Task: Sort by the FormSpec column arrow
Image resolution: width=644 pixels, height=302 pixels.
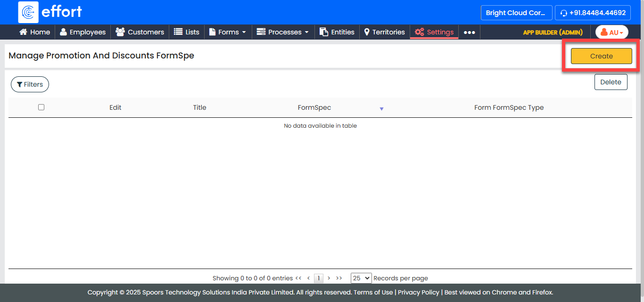Action: [381, 109]
